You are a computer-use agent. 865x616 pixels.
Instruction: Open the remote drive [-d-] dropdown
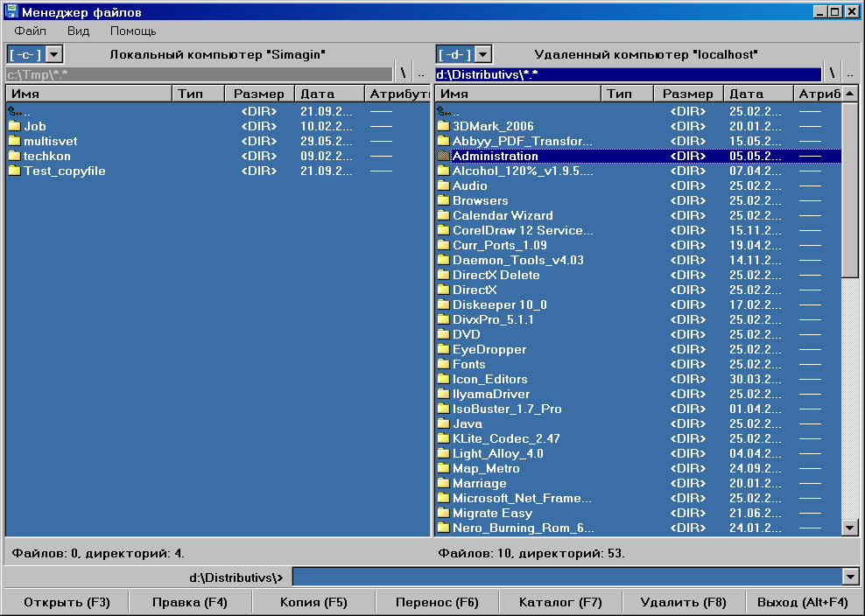pyautogui.click(x=482, y=54)
